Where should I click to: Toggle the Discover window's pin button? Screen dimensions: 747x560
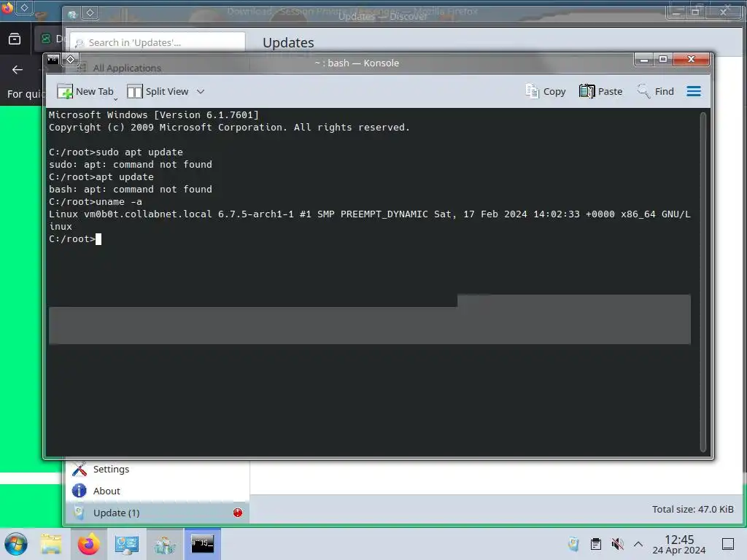[x=90, y=13]
